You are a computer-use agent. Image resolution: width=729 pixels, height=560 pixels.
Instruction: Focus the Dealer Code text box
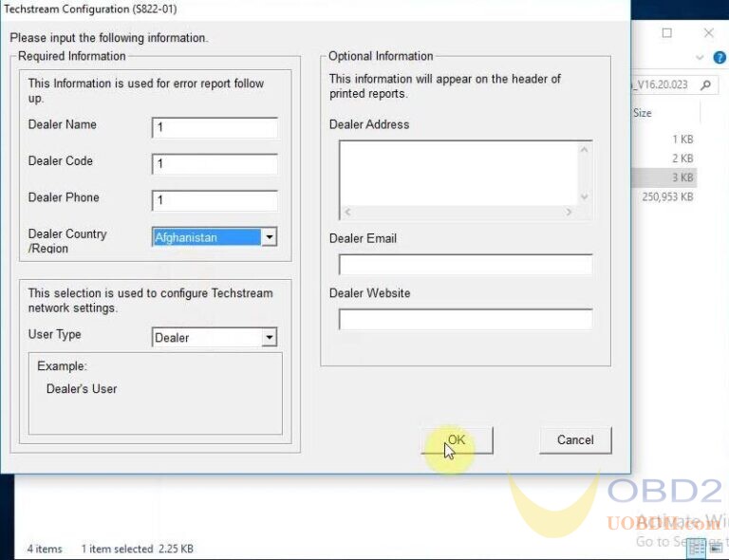(x=215, y=164)
